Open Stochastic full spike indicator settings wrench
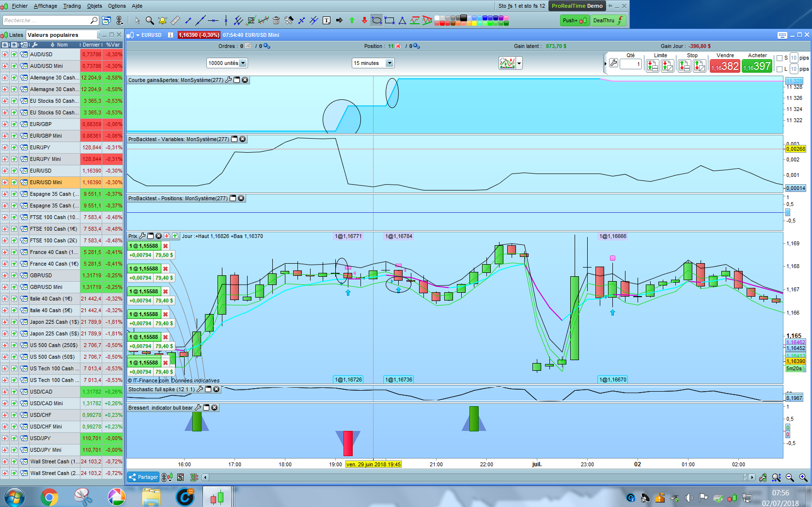This screenshot has width=812, height=507. tap(200, 389)
